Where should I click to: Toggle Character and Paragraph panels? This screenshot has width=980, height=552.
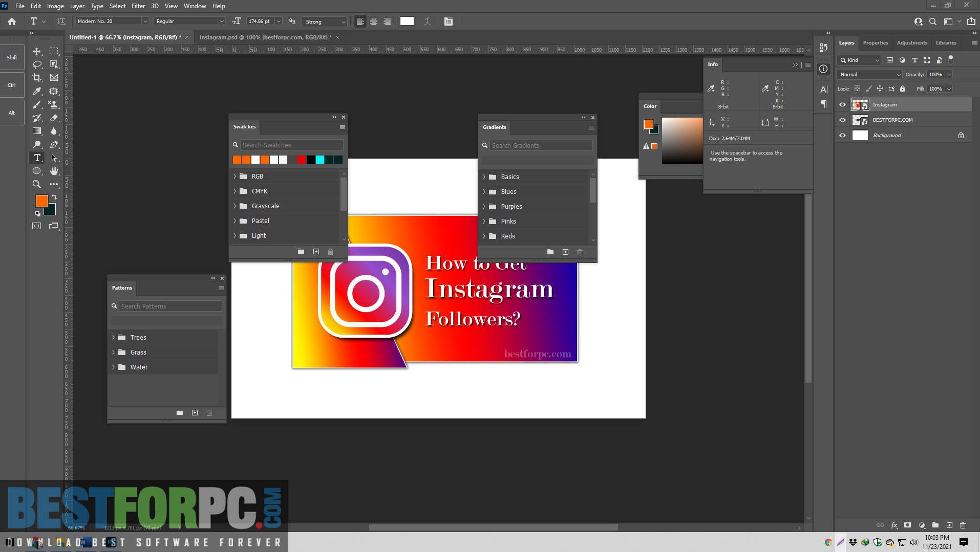point(449,21)
